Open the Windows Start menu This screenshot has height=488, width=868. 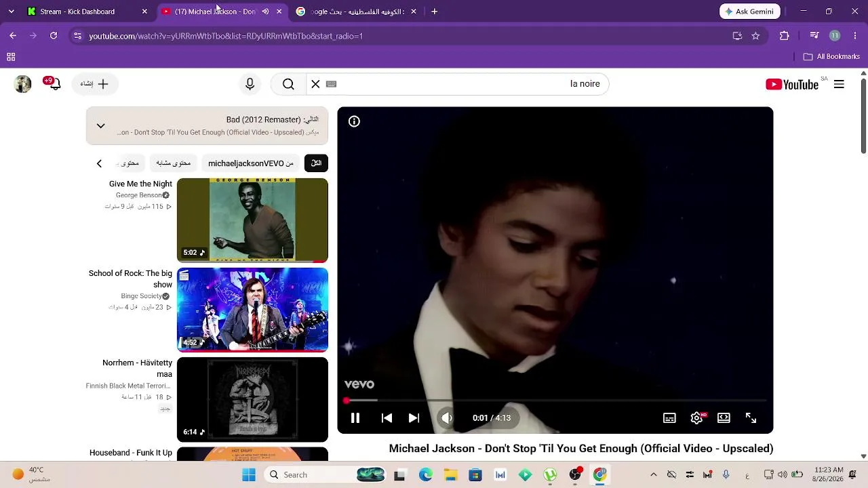tap(249, 475)
